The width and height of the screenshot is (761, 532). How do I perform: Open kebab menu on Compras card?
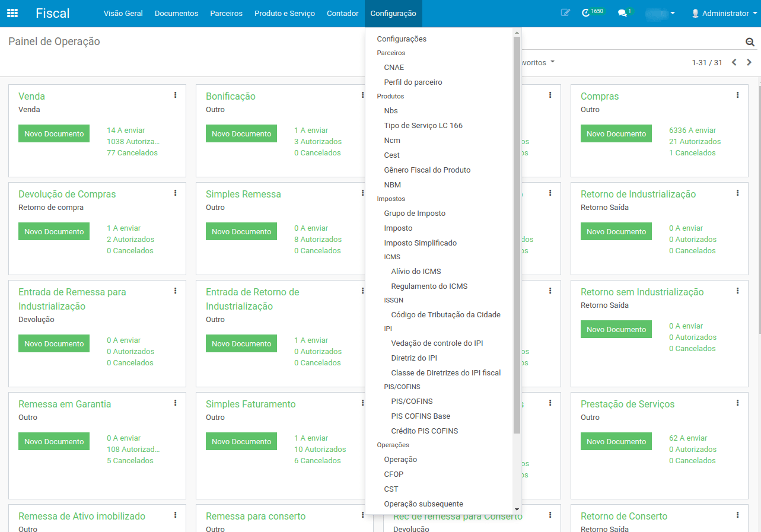(x=737, y=95)
